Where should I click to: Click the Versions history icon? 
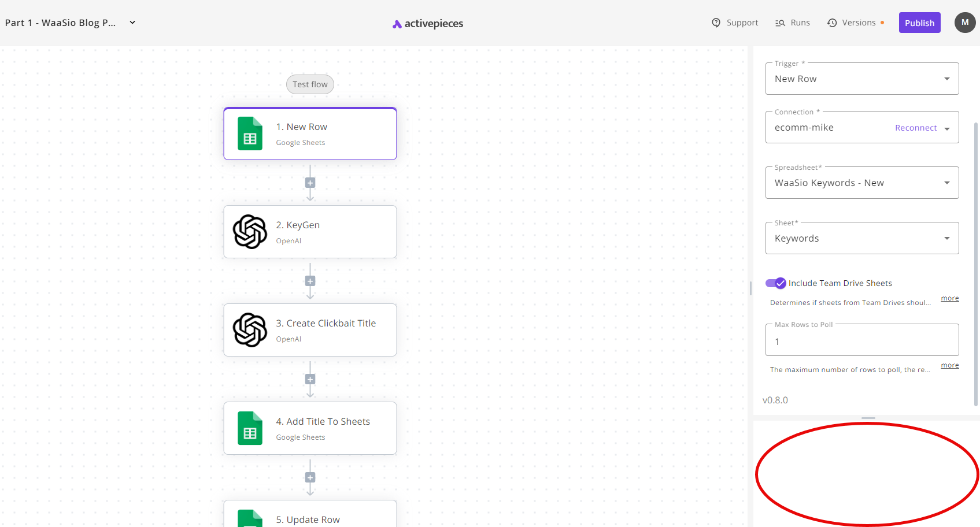[x=832, y=23]
